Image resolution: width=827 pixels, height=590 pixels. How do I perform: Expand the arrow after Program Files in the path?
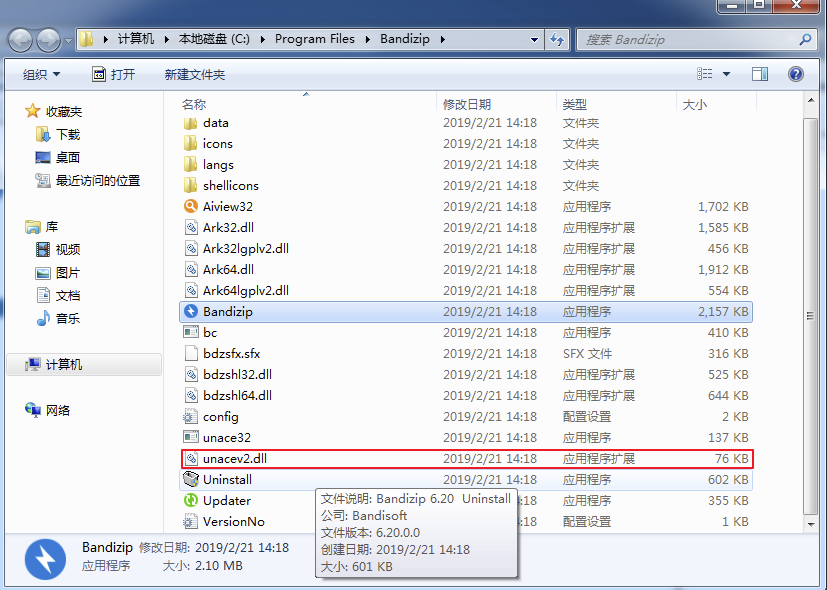coord(368,40)
